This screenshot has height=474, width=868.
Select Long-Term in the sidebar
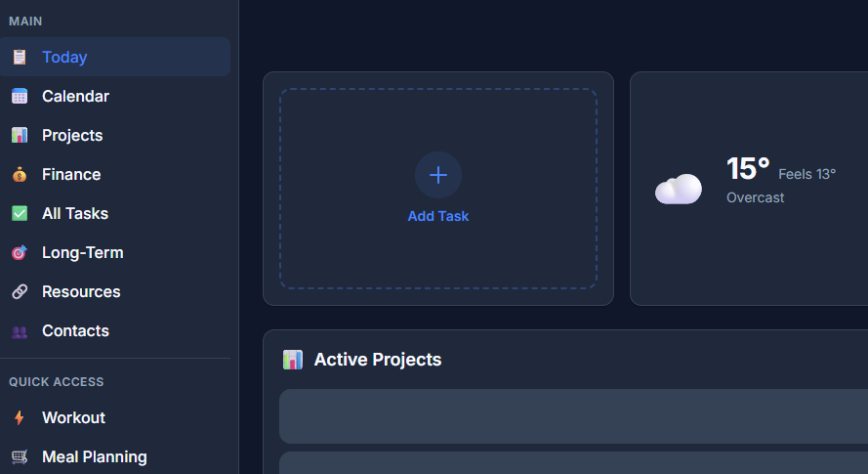click(82, 252)
